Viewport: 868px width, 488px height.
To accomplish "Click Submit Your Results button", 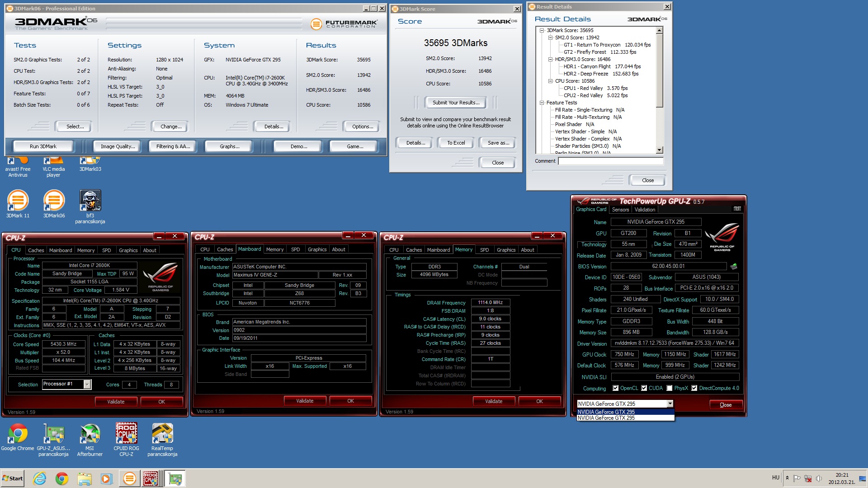I will (x=456, y=103).
